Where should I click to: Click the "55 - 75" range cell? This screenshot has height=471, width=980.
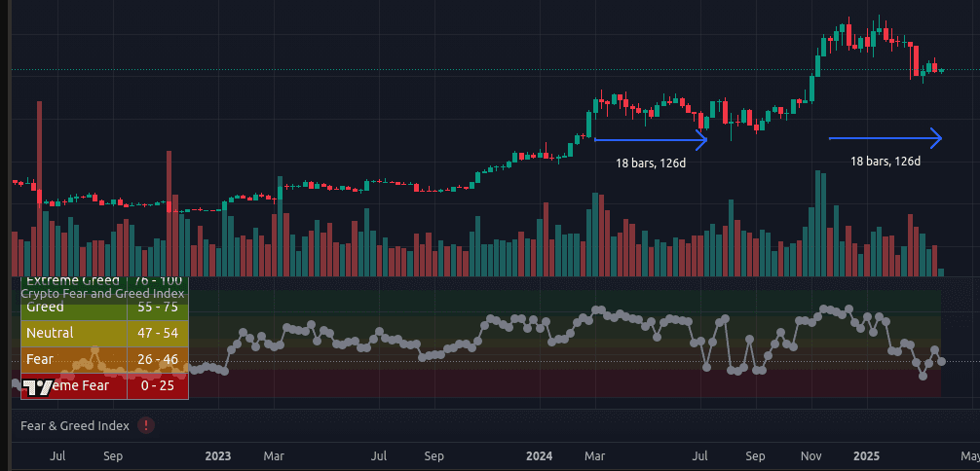click(x=158, y=307)
